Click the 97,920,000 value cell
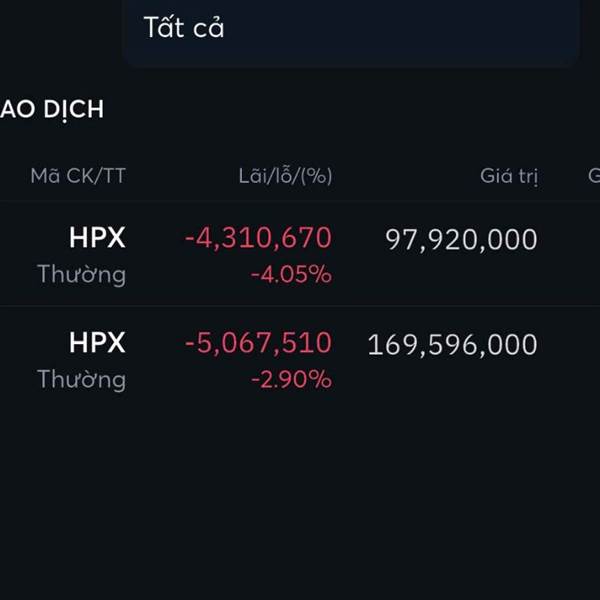 461,239
